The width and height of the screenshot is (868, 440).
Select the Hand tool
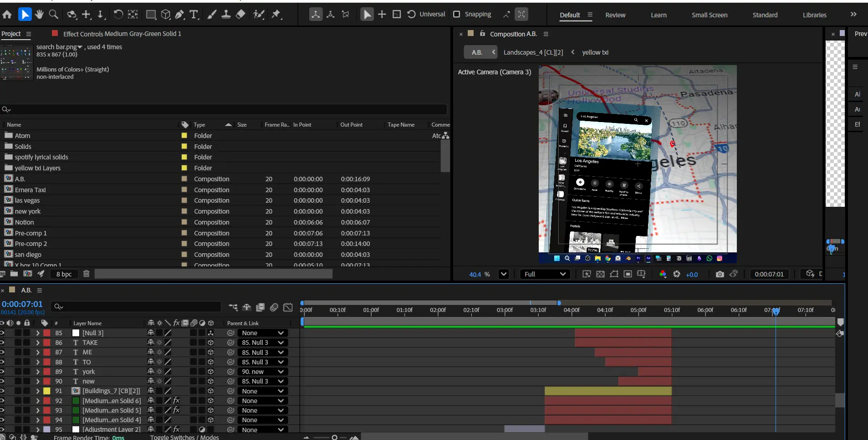tap(39, 15)
